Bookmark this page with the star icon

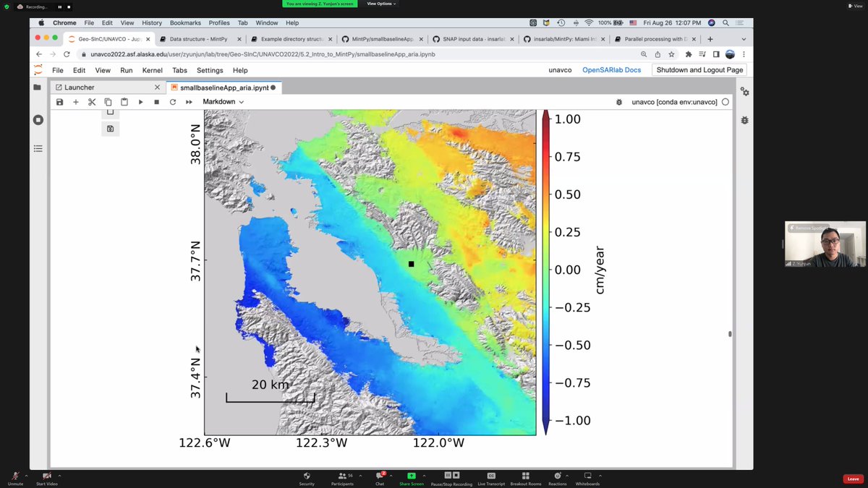click(672, 54)
